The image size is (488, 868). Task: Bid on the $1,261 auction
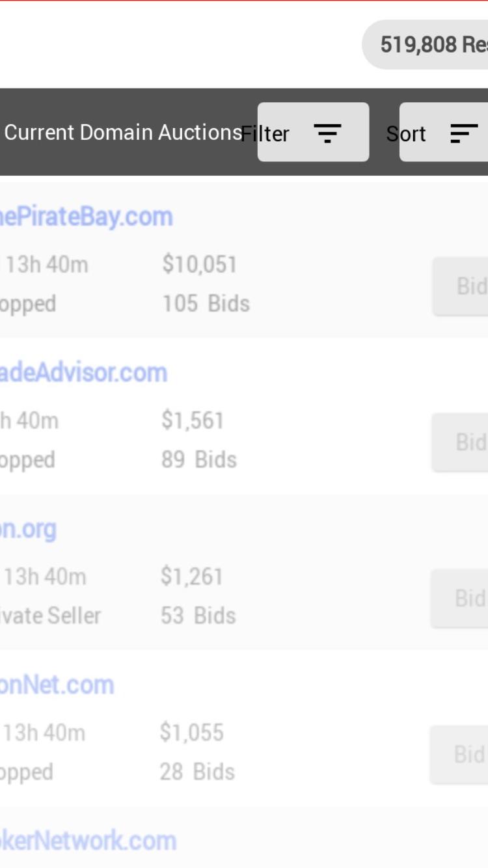coord(460,599)
